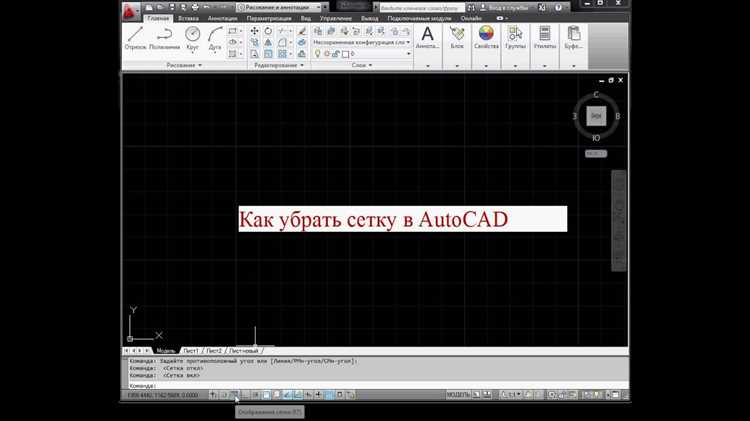Open the Лист1 layout tab
The width and height of the screenshot is (750, 421).
coord(190,351)
